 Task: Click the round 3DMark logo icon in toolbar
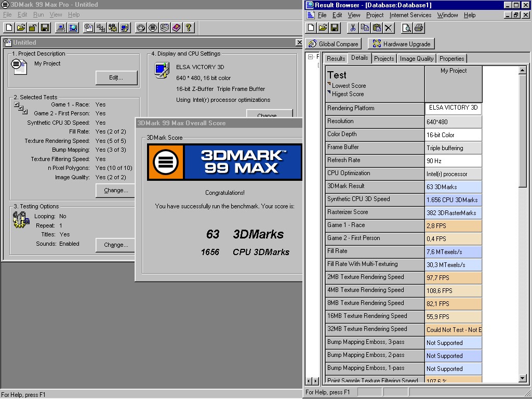coord(153,28)
